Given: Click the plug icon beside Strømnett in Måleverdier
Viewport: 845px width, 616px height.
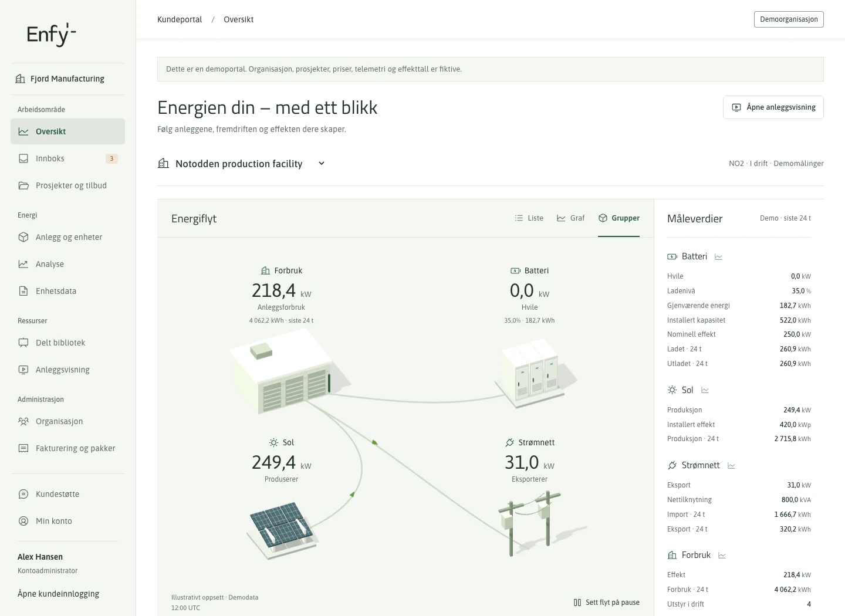Looking at the screenshot, I should (x=672, y=465).
